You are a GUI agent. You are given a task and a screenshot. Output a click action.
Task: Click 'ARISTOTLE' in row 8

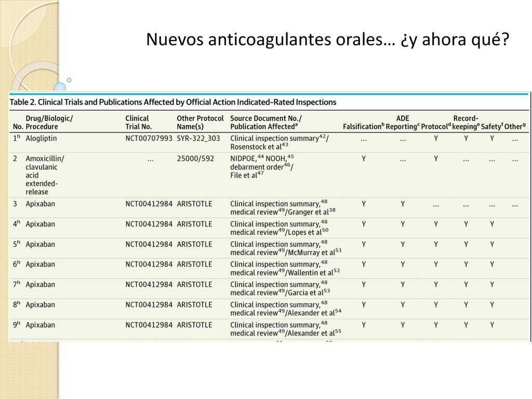coord(194,304)
